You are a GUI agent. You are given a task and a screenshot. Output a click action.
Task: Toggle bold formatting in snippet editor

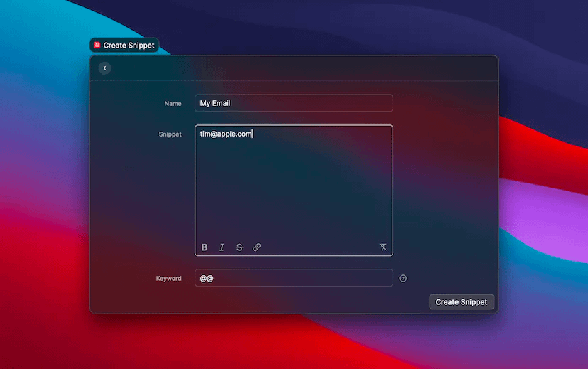tap(205, 247)
